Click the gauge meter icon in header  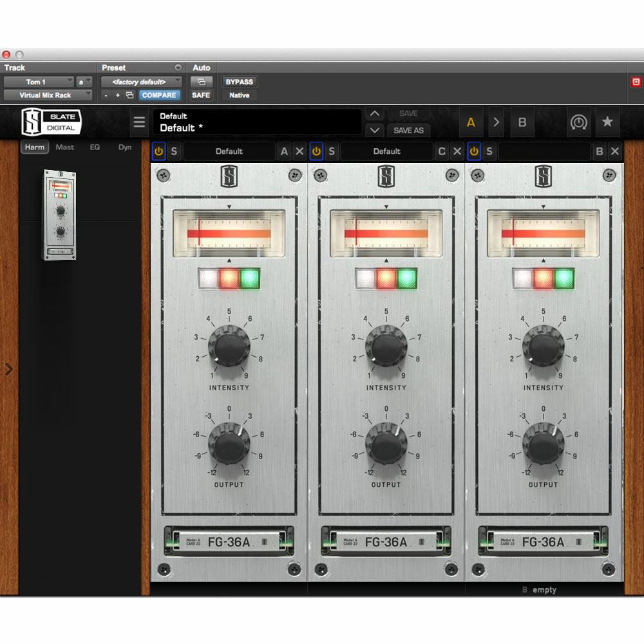tap(579, 122)
